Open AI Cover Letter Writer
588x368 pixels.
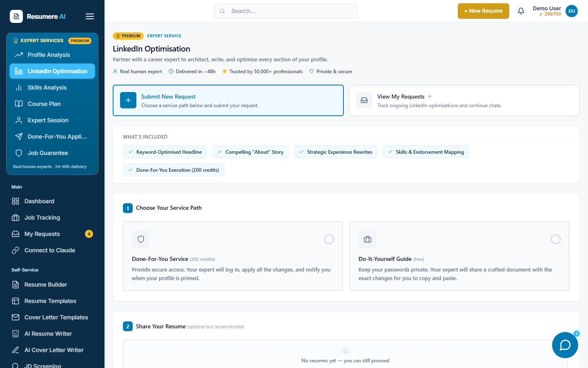click(52, 350)
